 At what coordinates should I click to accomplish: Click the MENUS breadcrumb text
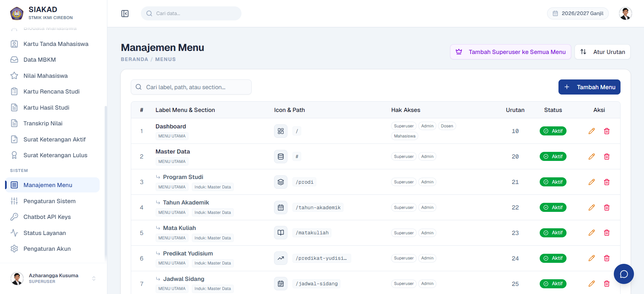(165, 59)
